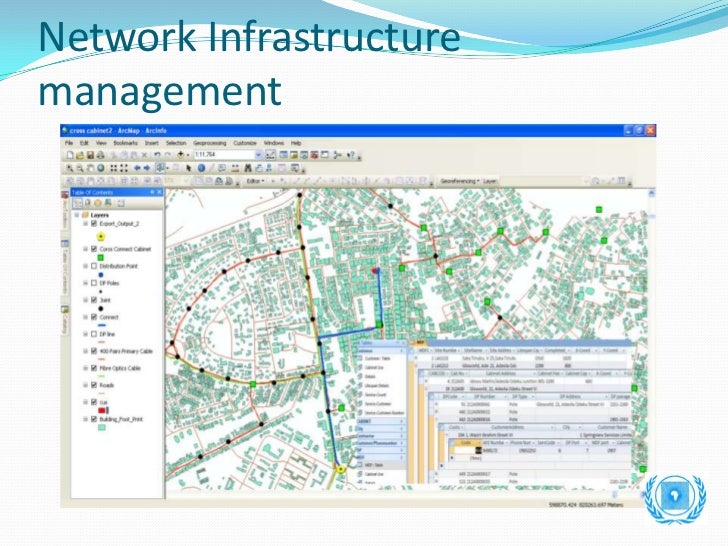Click the Save disk icon

click(90, 155)
